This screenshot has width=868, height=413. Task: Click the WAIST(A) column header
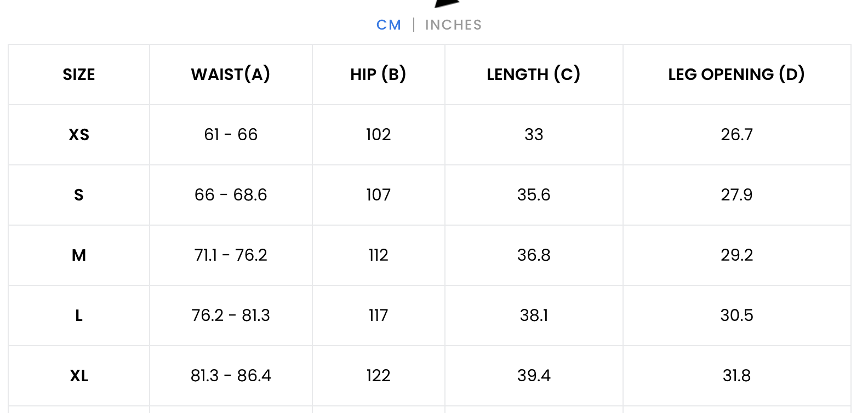[x=231, y=74]
